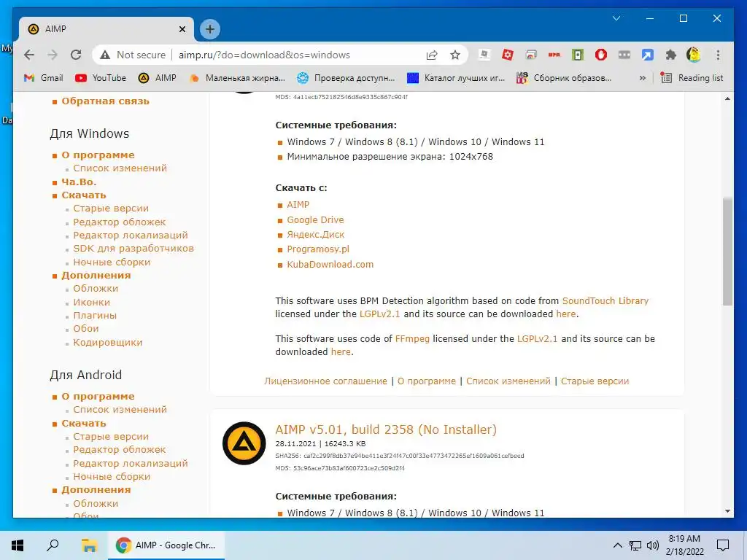Image resolution: width=747 pixels, height=560 pixels.
Task: Reload the AIMP download page
Action: pos(76,55)
